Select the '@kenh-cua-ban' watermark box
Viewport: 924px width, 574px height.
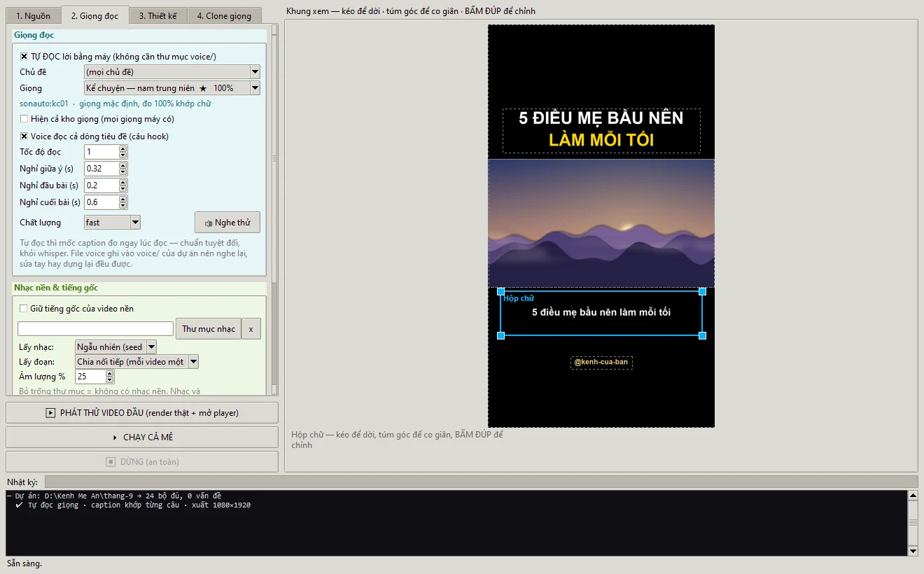(x=601, y=362)
